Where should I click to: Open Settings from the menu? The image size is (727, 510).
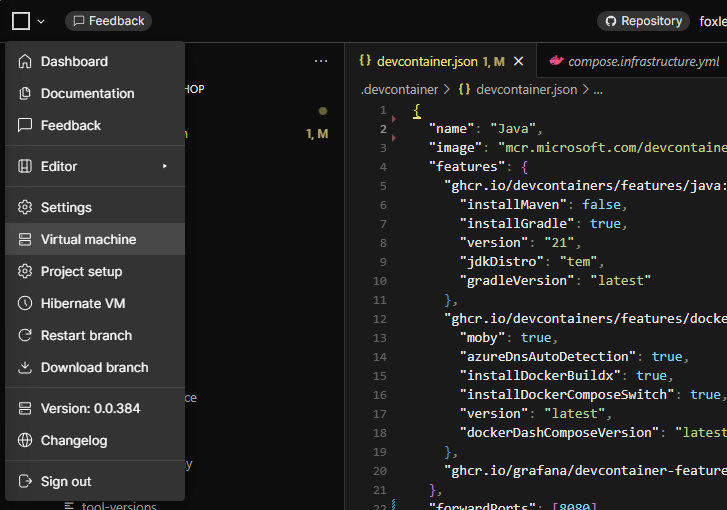pos(95,207)
